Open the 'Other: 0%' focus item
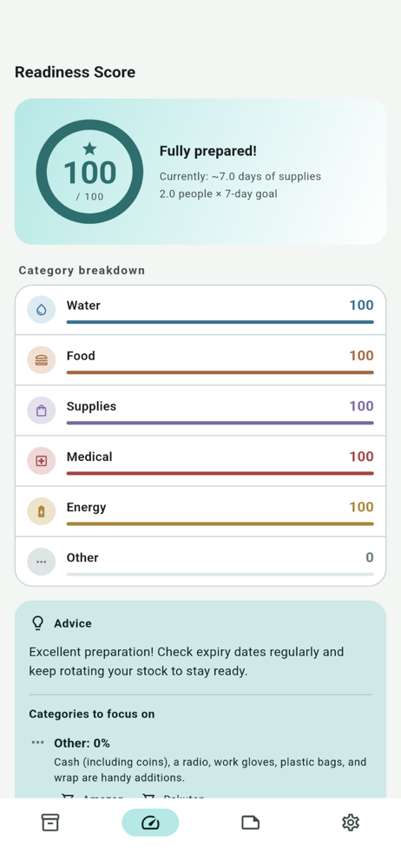This screenshot has width=401, height=868. pyautogui.click(x=82, y=743)
